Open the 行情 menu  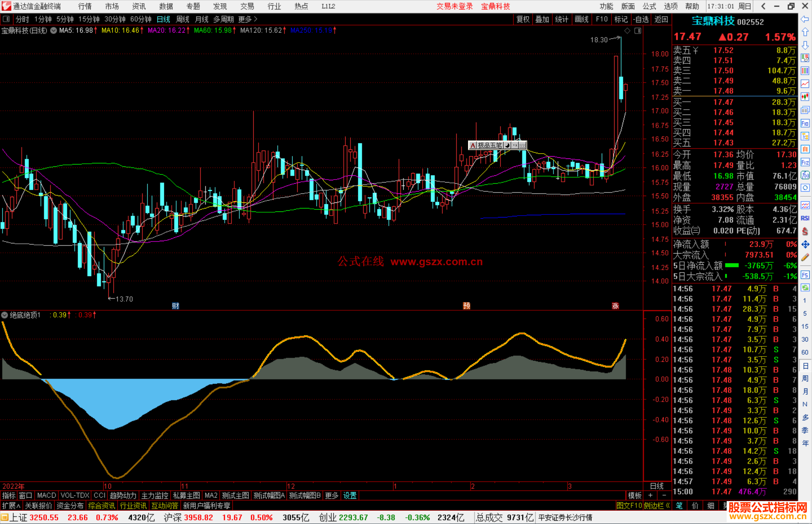[85, 6]
